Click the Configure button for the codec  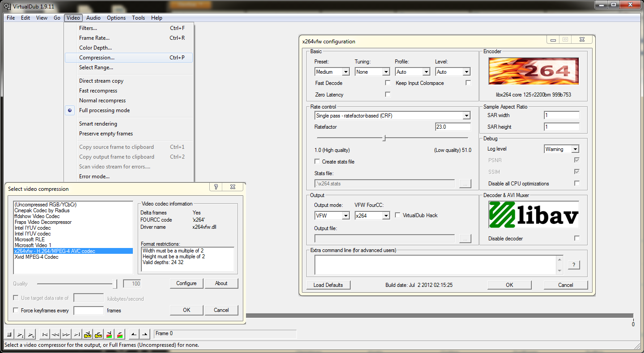186,283
